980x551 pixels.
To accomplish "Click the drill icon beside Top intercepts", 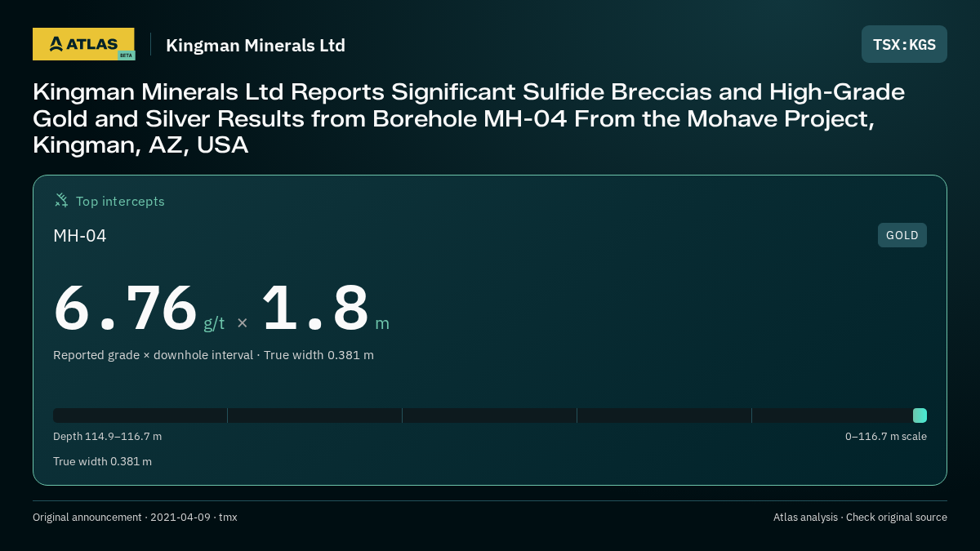I will pyautogui.click(x=61, y=200).
